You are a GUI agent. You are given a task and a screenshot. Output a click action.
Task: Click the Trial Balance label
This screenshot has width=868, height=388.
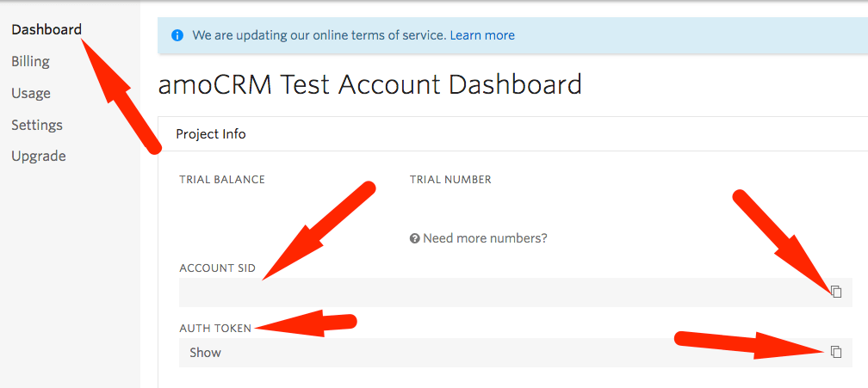point(222,180)
